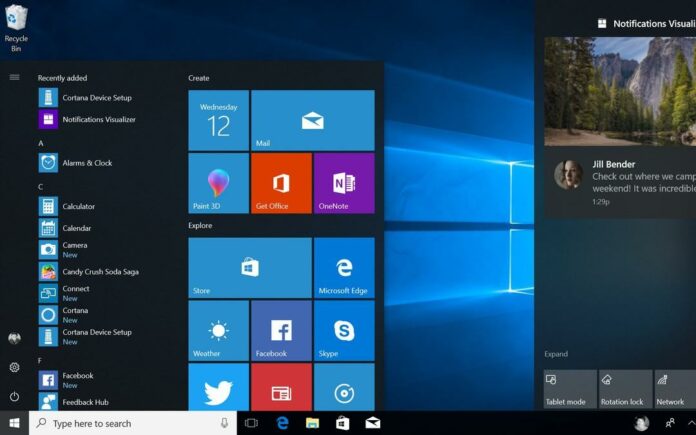The image size is (696, 435).
Task: Open Mail from the taskbar
Action: [372, 423]
